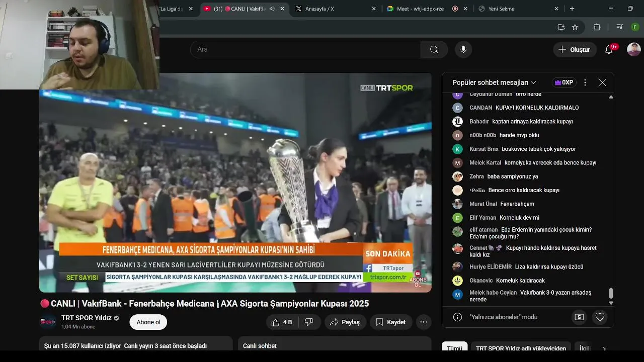This screenshot has height=362, width=644.
Task: Close the live chat panel
Action: pyautogui.click(x=602, y=82)
